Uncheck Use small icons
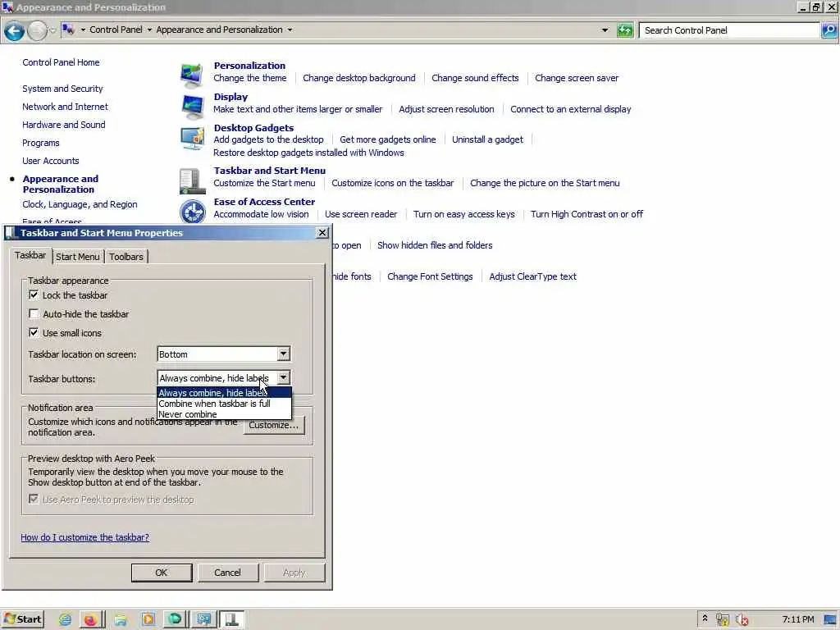The image size is (840, 630). [34, 333]
